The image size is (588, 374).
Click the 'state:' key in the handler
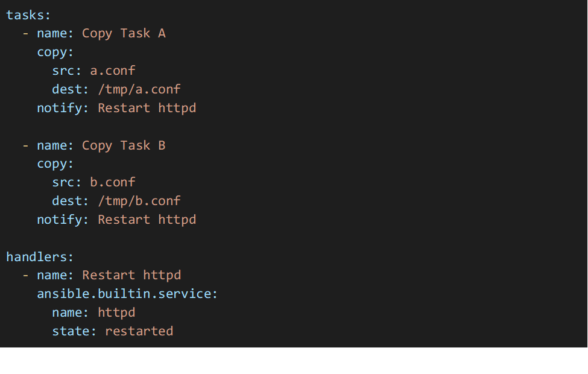(74, 331)
